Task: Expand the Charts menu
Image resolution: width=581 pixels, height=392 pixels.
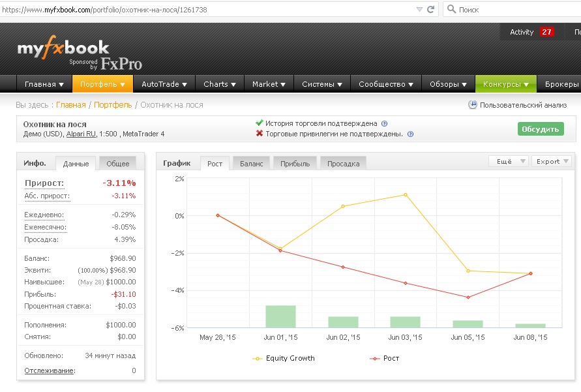Action: point(219,84)
